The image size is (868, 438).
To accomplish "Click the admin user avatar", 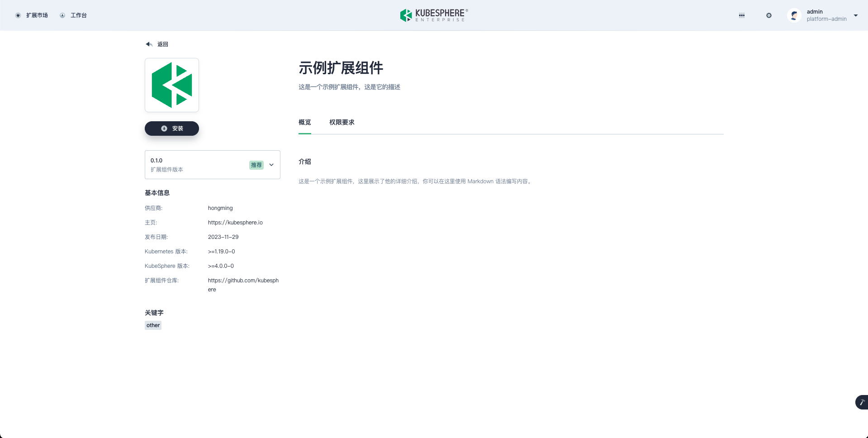I will [794, 15].
